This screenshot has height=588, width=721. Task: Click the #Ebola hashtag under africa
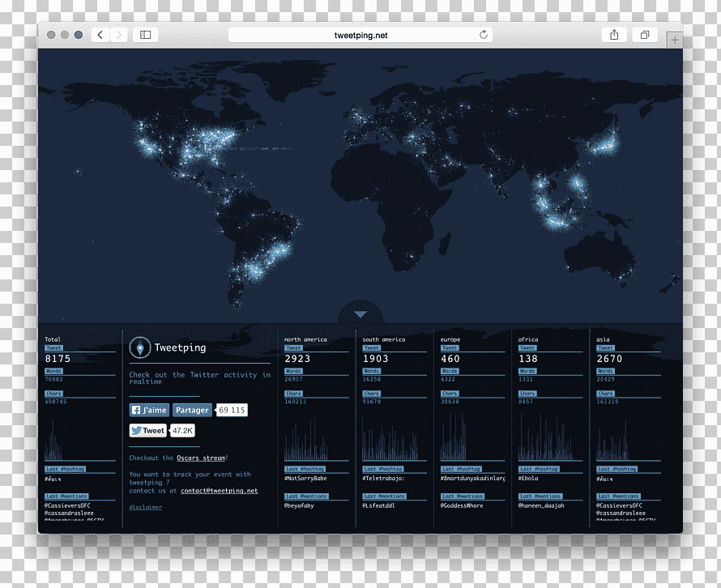coord(528,478)
